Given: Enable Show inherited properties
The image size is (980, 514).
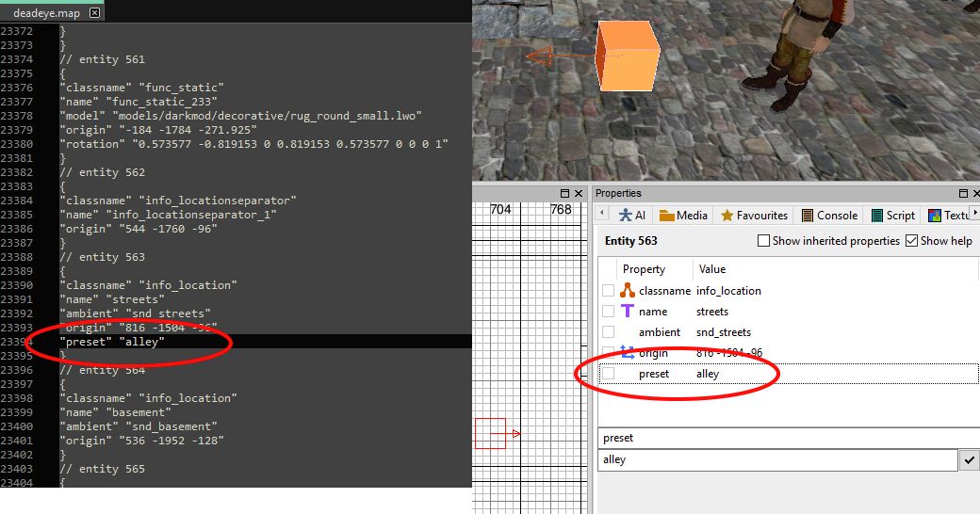Looking at the screenshot, I should (x=763, y=240).
